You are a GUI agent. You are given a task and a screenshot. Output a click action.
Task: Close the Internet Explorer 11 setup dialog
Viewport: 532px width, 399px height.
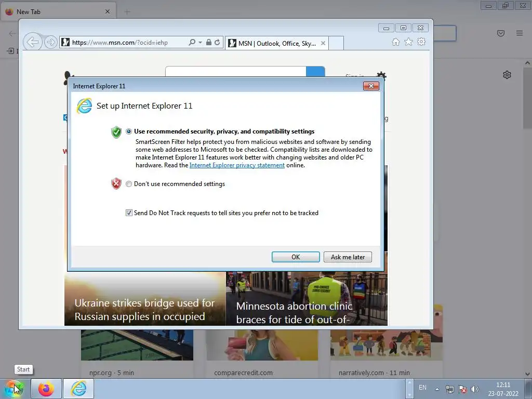coord(371,86)
